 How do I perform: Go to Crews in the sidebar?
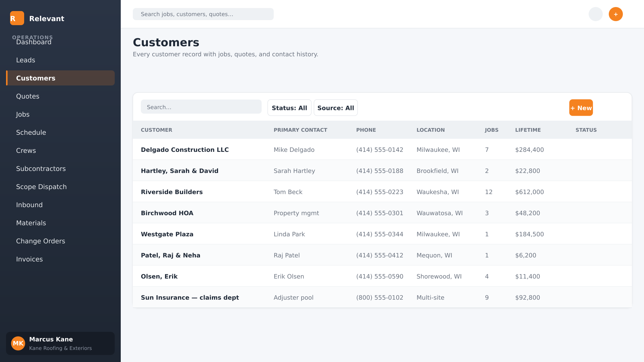(x=60, y=150)
